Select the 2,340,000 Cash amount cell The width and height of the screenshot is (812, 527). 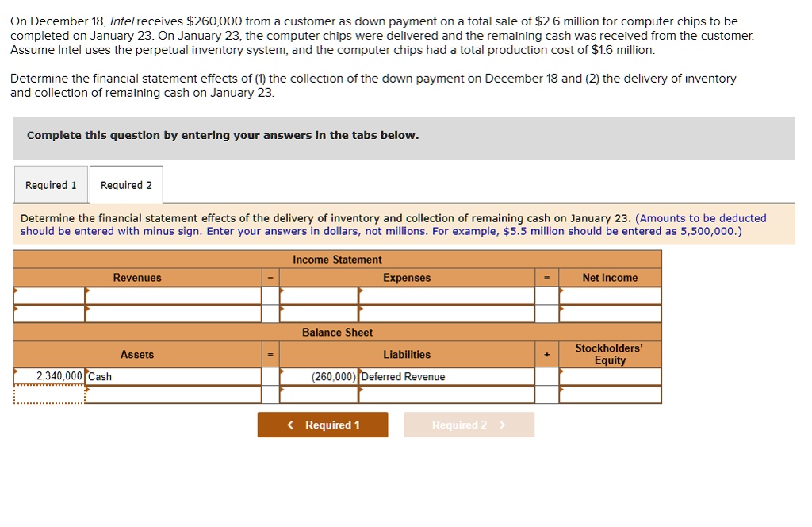pos(48,376)
